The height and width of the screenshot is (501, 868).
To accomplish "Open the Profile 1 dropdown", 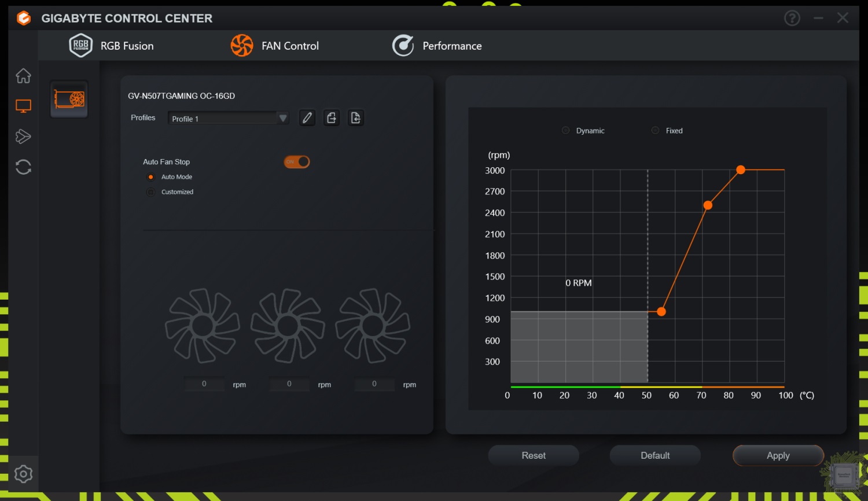I will [228, 119].
